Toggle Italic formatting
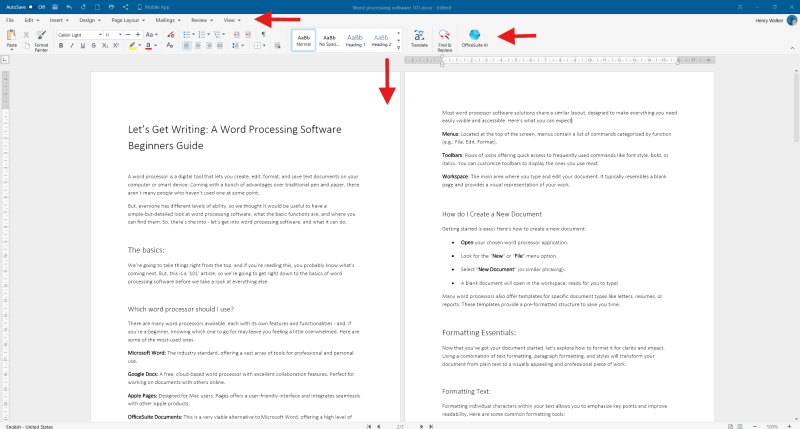The width and height of the screenshot is (800, 429). 73,45
